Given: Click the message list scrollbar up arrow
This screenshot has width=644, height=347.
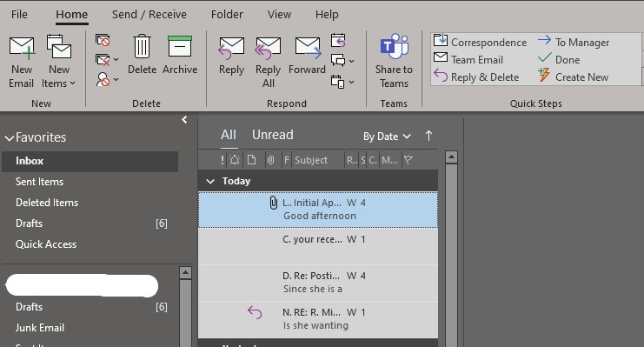Looking at the screenshot, I should pyautogui.click(x=451, y=157).
